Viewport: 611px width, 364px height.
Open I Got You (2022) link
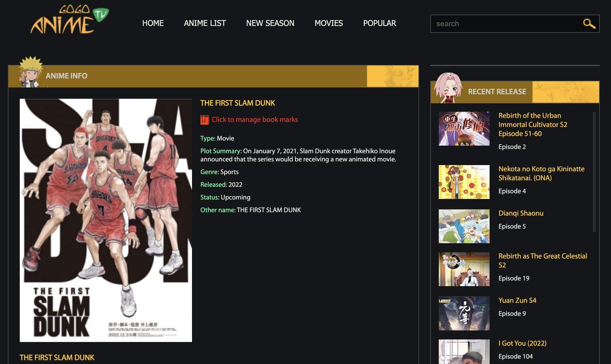[522, 343]
